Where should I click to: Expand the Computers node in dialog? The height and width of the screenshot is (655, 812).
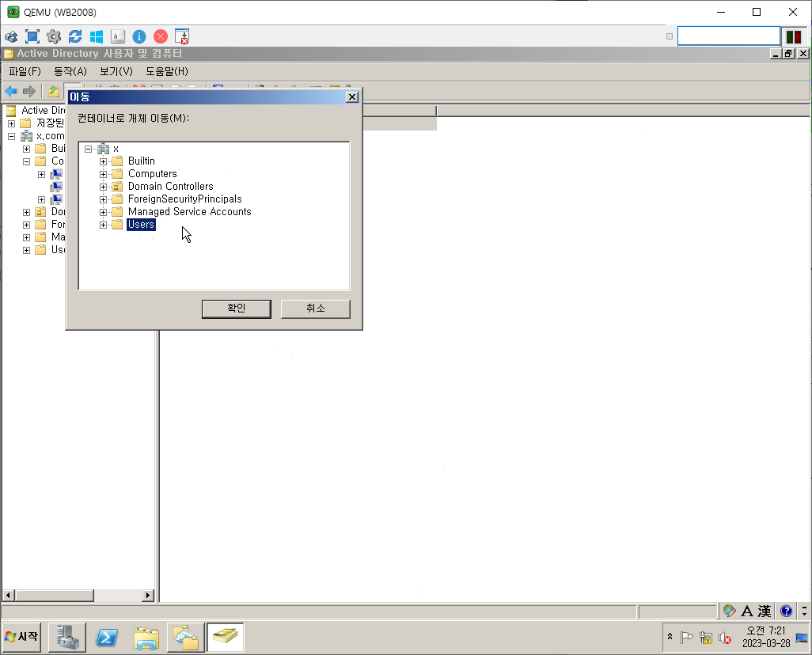click(103, 175)
